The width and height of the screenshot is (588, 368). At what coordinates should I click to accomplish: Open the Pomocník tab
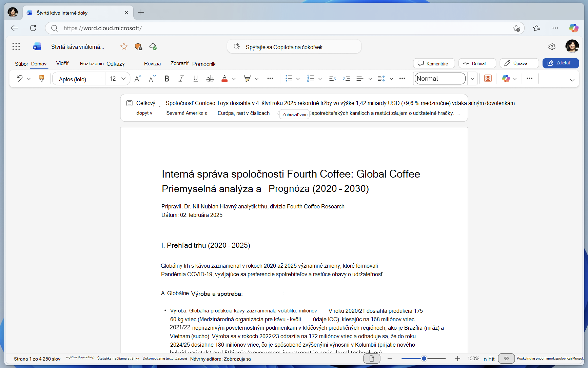pyautogui.click(x=204, y=64)
